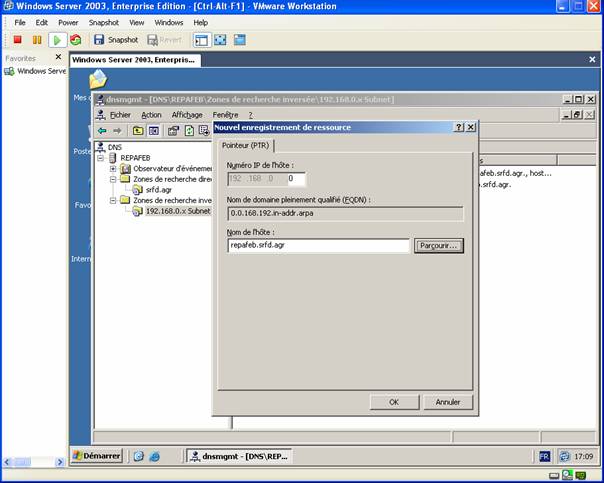Click dnsmgmt taskbar button
The width and height of the screenshot is (604, 483).
click(239, 456)
